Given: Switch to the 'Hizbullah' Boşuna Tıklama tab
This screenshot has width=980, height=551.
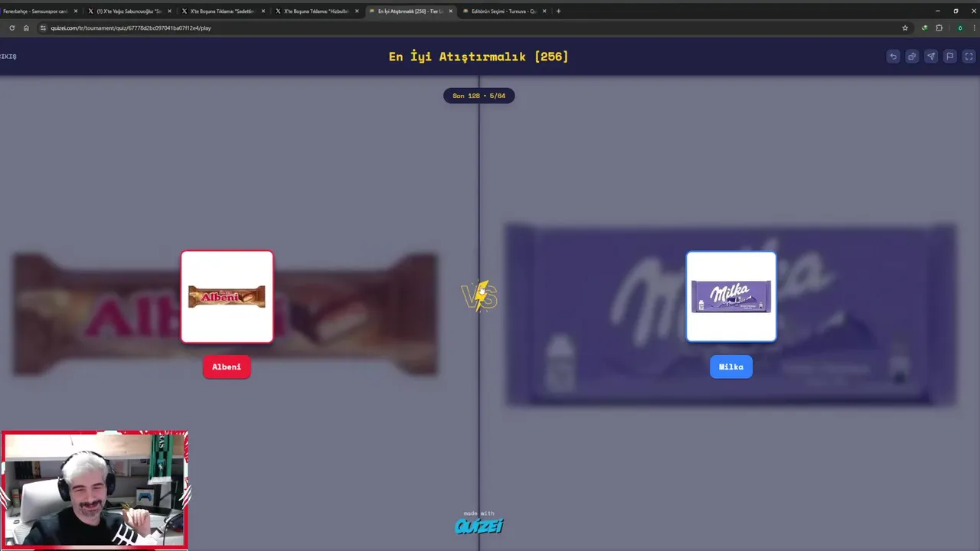Looking at the screenshot, I should pos(315,11).
